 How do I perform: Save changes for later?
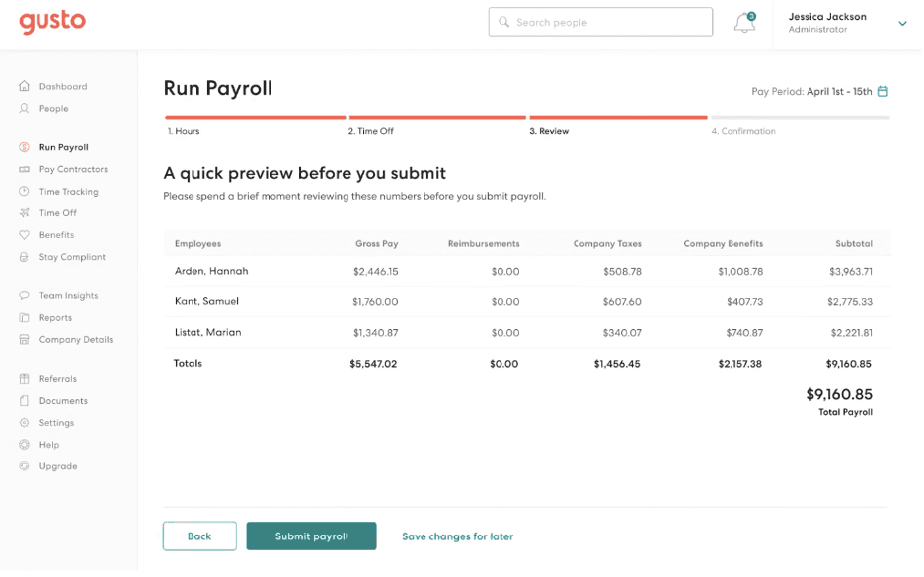click(x=457, y=536)
